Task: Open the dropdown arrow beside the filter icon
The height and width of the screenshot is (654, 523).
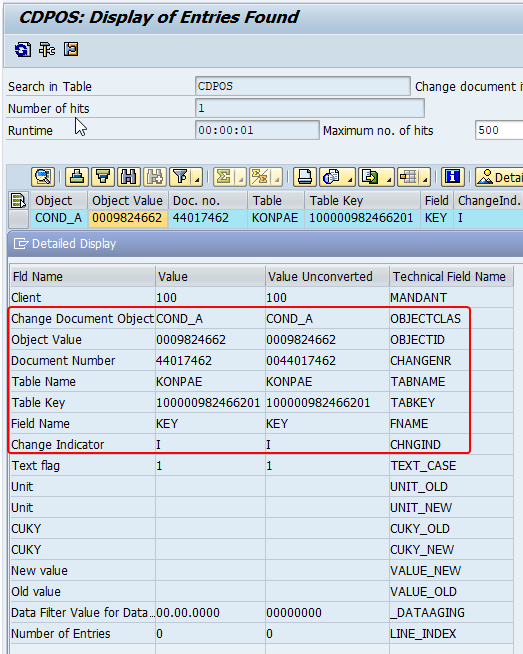Action: tap(197, 177)
